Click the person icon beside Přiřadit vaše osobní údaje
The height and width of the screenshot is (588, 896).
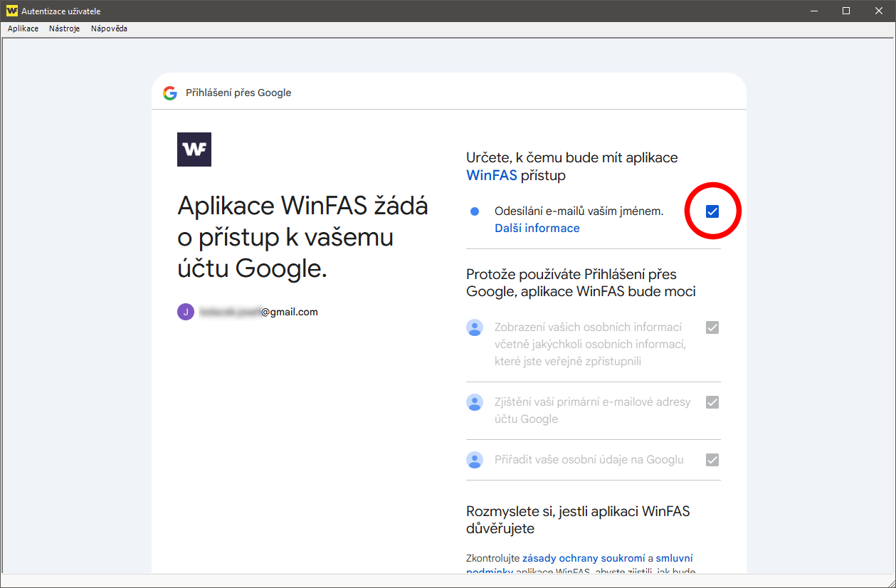point(475,460)
